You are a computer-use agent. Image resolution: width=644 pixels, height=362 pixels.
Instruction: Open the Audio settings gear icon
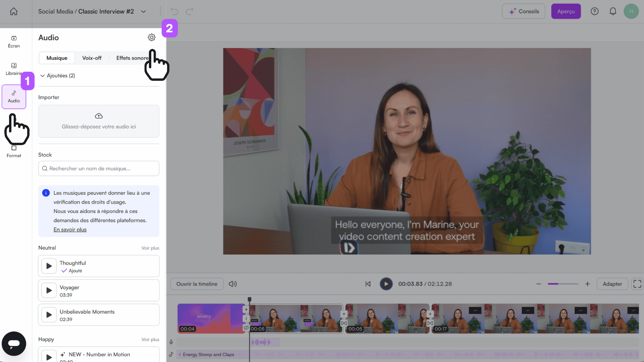tap(152, 38)
